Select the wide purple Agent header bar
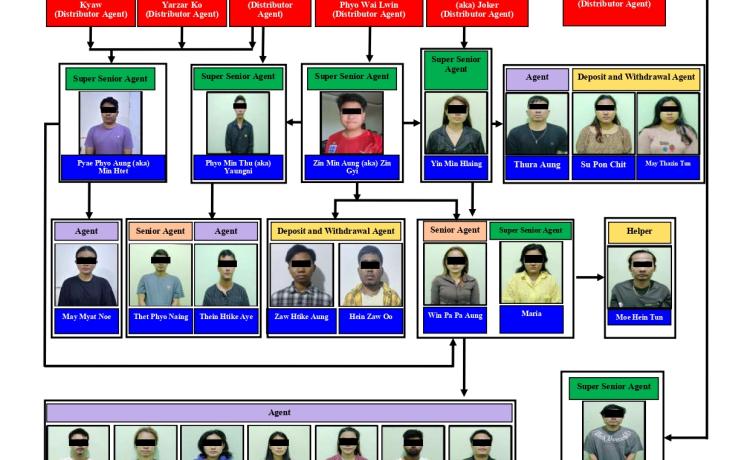The width and height of the screenshot is (750, 460). [280, 412]
